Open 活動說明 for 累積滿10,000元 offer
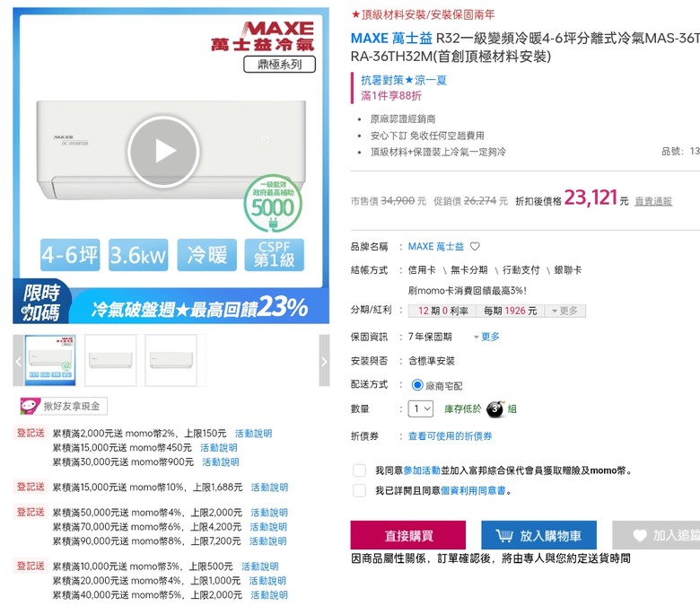 click(260, 566)
